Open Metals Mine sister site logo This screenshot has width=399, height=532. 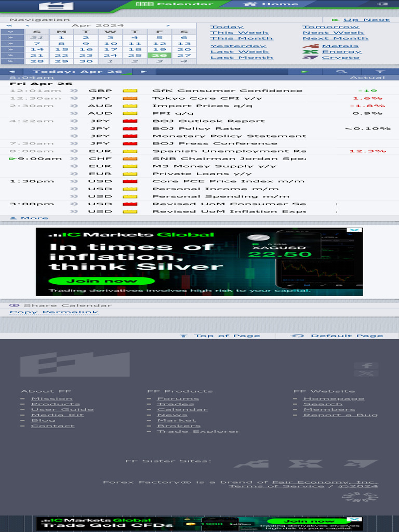click(x=251, y=463)
